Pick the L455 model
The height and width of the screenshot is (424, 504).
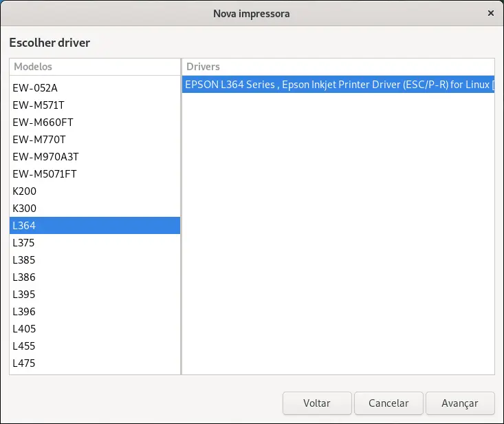click(95, 346)
